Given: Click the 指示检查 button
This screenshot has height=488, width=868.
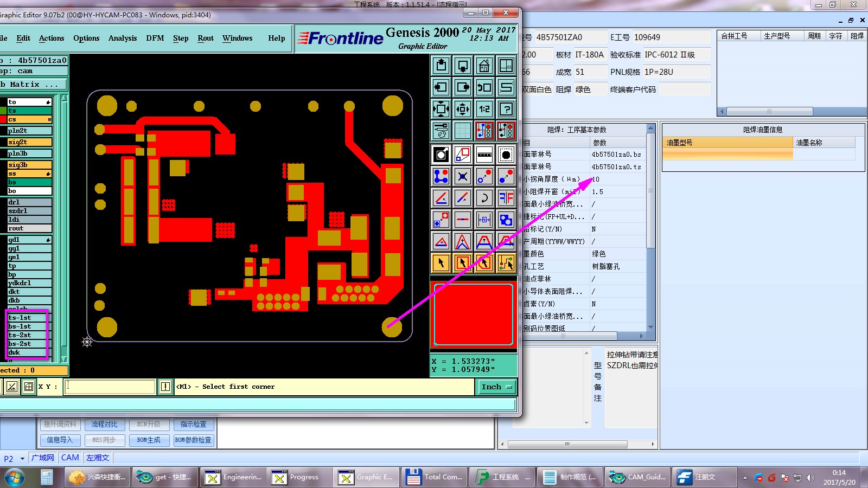Looking at the screenshot, I should (193, 424).
